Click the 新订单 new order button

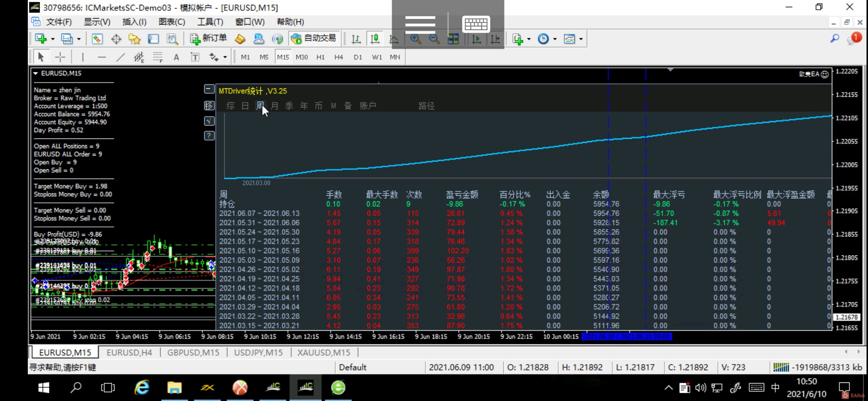pyautogui.click(x=208, y=38)
